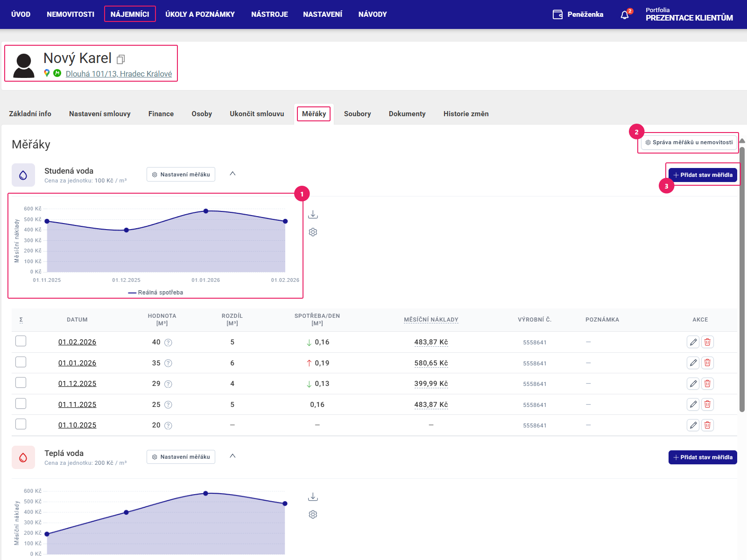Edit the 01.02.2026 meter reading
The height and width of the screenshot is (560, 747).
tap(693, 342)
